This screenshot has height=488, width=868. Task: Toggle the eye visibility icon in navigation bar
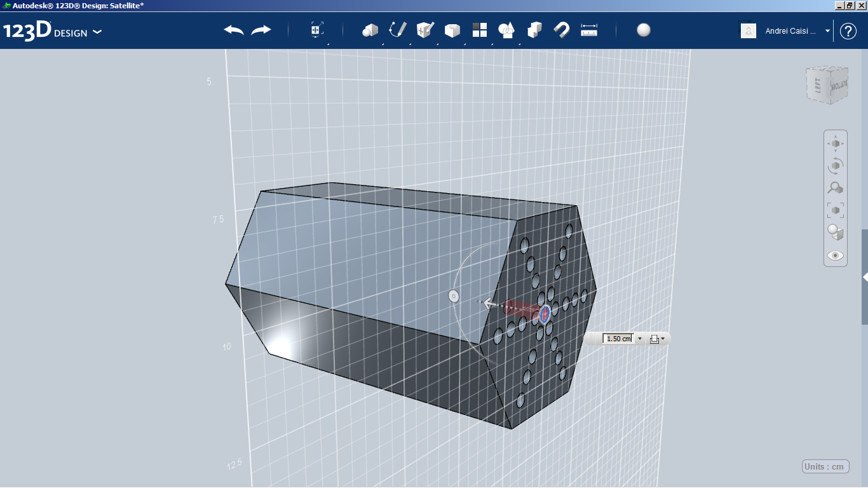click(836, 255)
